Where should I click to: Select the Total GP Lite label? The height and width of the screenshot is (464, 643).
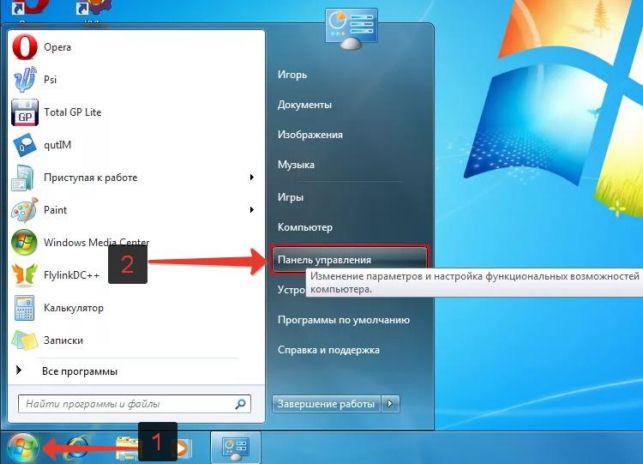pos(73,112)
